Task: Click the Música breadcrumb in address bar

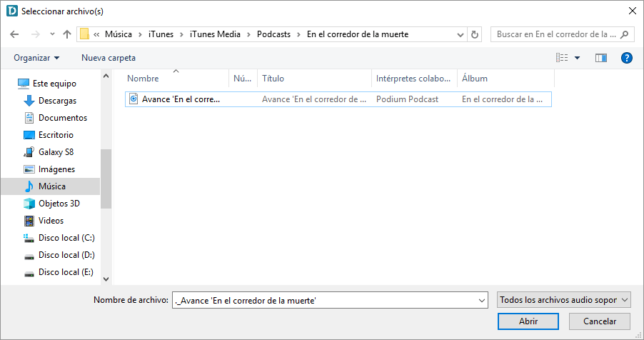Action: click(x=119, y=34)
